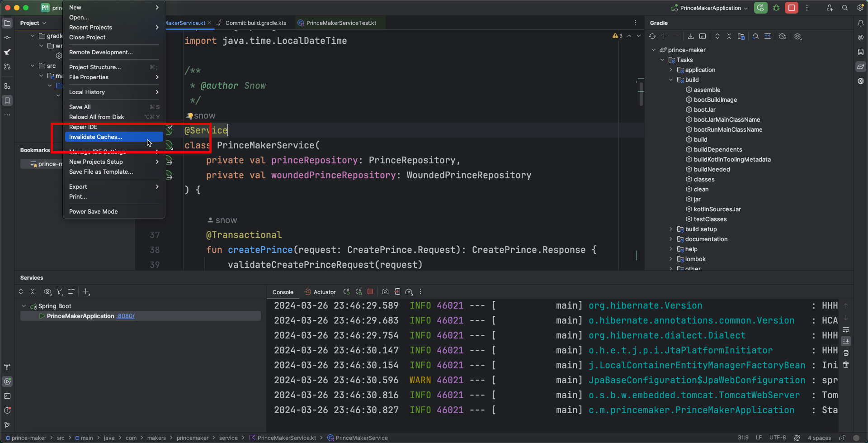The height and width of the screenshot is (443, 868).
Task: Open IDE settings gear in the top-right corner
Action: 860,8
